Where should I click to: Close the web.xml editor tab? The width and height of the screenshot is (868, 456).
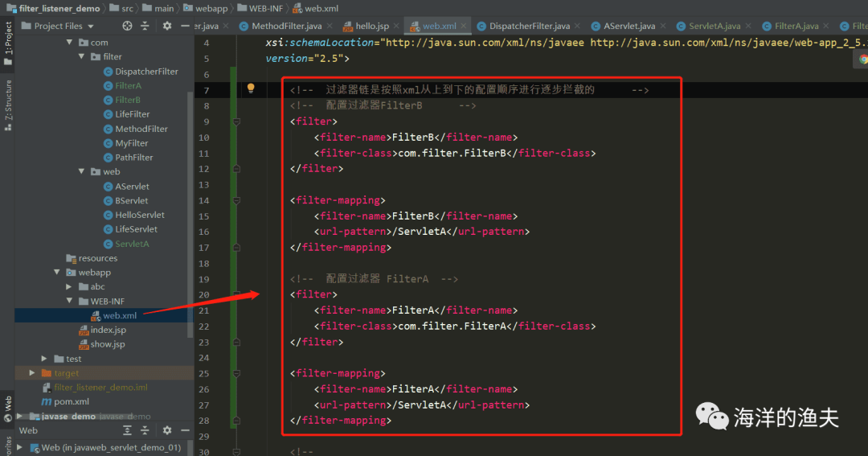tap(464, 26)
